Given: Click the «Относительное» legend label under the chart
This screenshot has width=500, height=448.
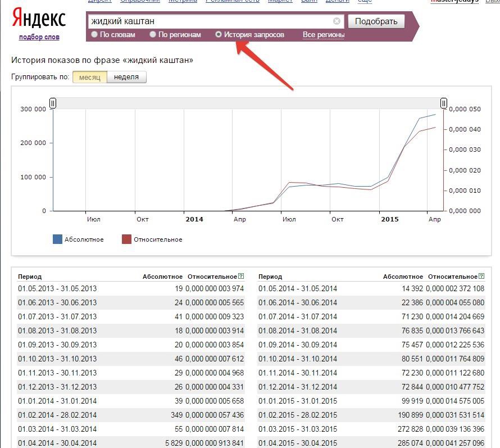Looking at the screenshot, I should point(158,239).
